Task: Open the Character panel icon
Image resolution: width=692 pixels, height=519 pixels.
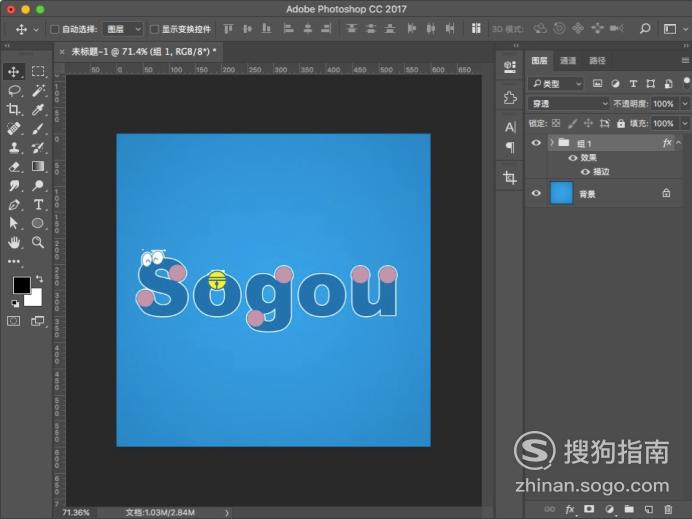Action: point(510,128)
